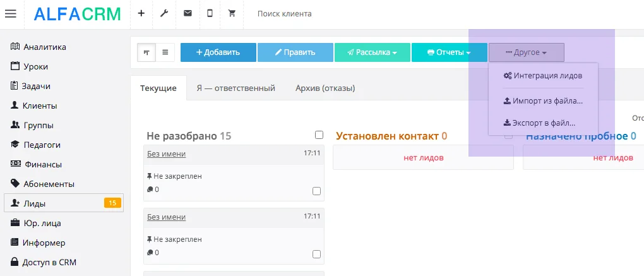The width and height of the screenshot is (644, 276).
Task: Check the Не разобрано column checkbox
Action: click(x=319, y=135)
